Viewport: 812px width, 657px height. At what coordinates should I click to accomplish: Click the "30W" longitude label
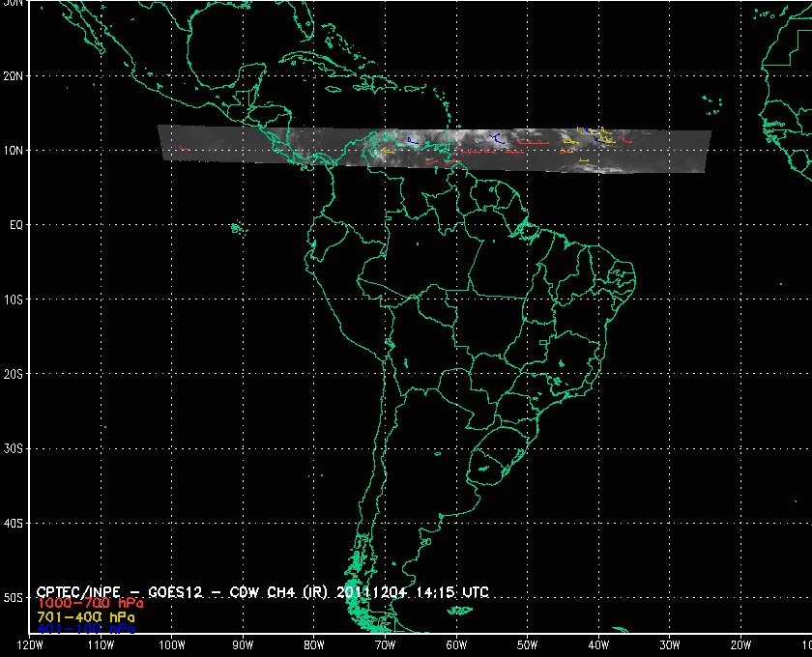pyautogui.click(x=670, y=645)
